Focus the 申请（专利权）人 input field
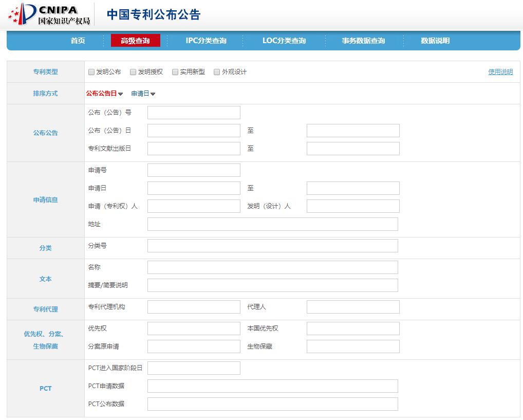This screenshot has width=523, height=420. (x=194, y=206)
